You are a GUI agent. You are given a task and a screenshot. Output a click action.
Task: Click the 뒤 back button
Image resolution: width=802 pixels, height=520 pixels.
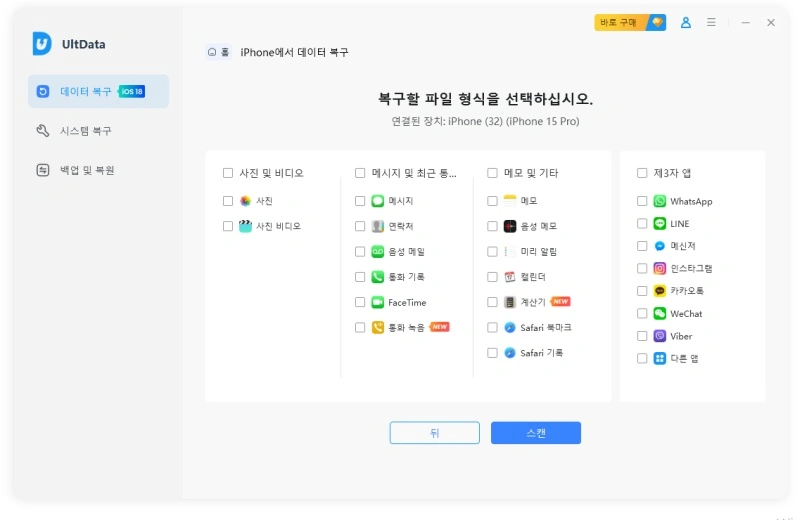[x=434, y=433]
